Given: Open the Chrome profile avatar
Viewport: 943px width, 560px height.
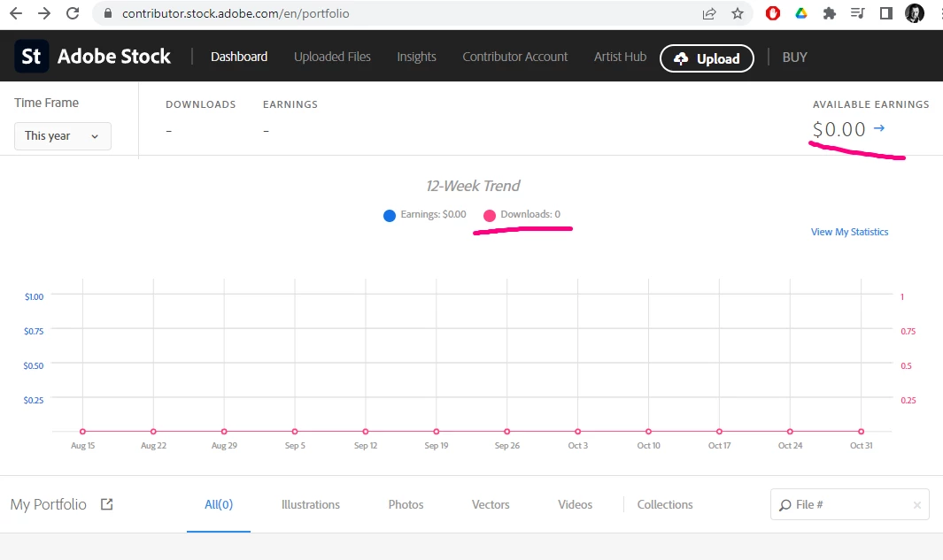Looking at the screenshot, I should (x=914, y=13).
